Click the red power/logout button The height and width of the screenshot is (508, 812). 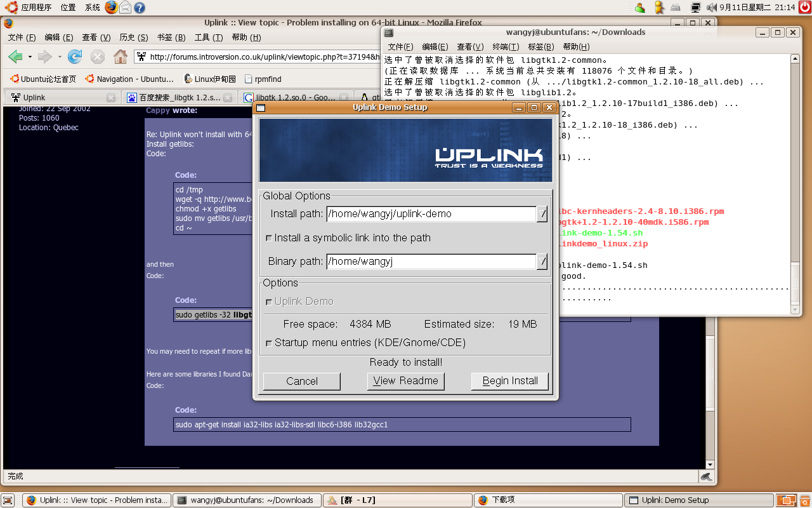coord(804,8)
